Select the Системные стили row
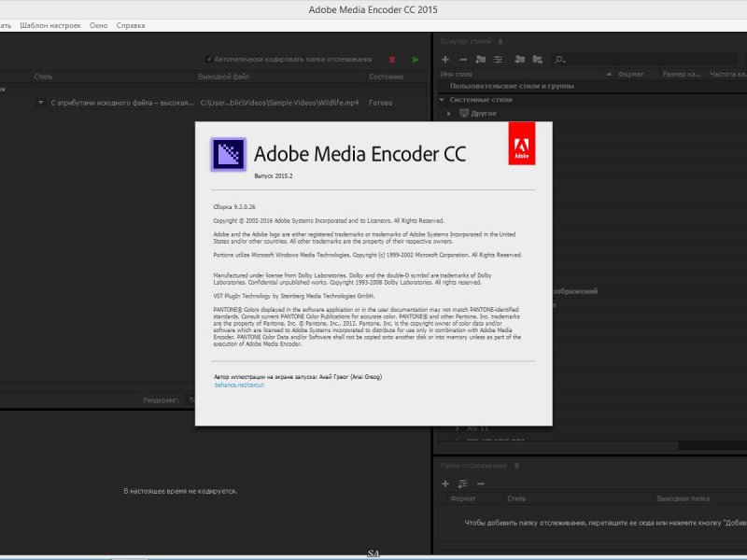Image resolution: width=747 pixels, height=560 pixels. (x=592, y=100)
